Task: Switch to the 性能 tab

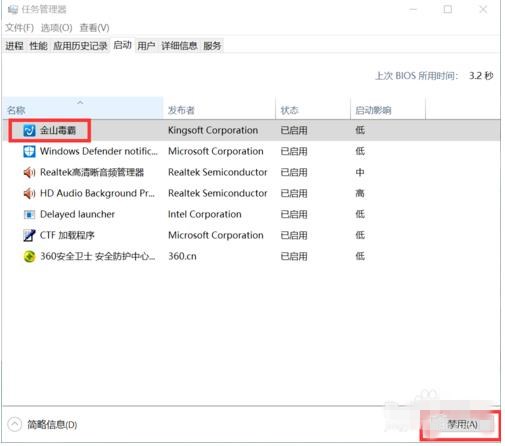Action: click(x=38, y=46)
